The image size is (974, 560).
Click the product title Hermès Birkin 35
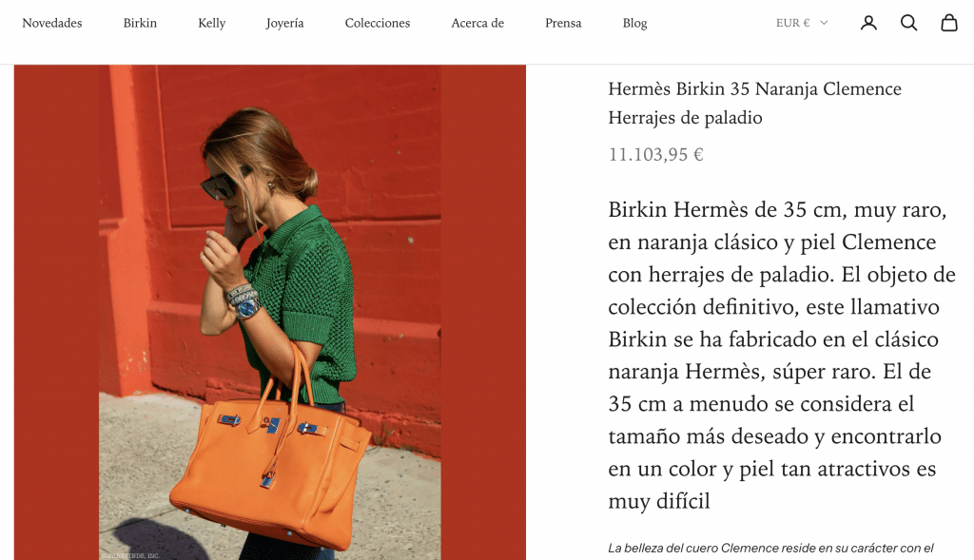(x=754, y=103)
